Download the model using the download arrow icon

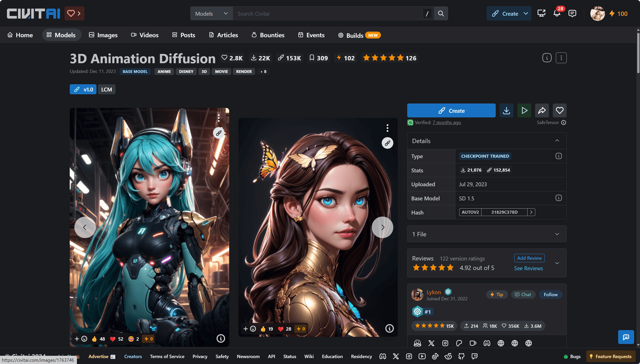coord(506,111)
